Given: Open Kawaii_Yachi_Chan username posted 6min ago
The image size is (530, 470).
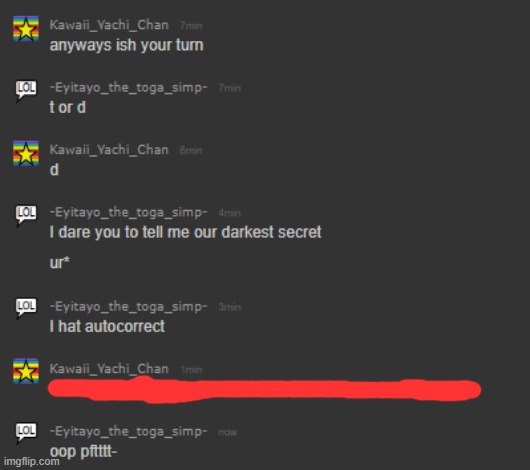Looking at the screenshot, I should coord(109,150).
